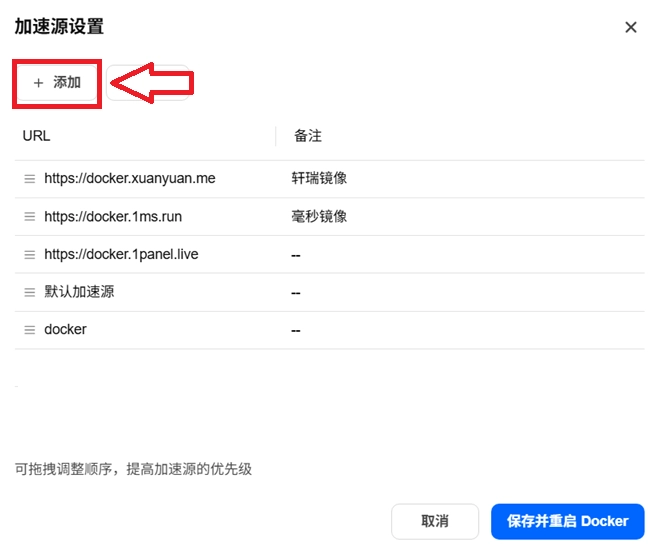Select the https://docker.xuanyuan.me URL
This screenshot has height=558, width=667.
click(130, 178)
